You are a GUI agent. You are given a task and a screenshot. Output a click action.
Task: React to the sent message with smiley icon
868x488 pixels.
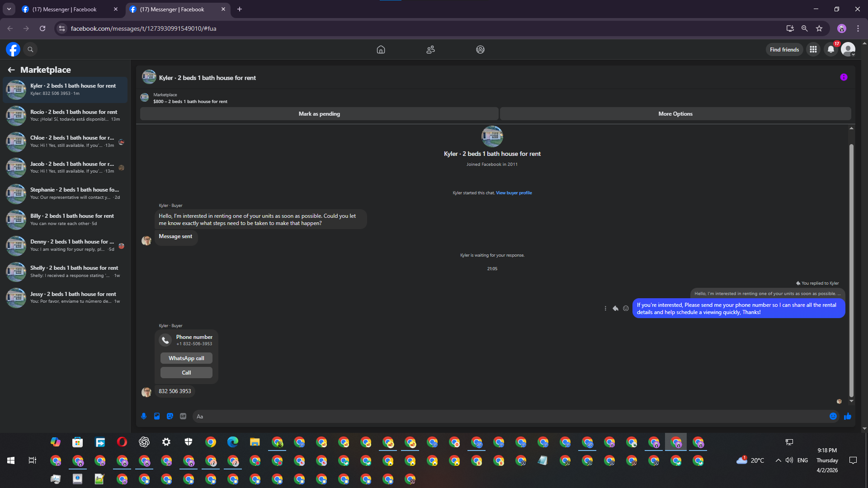[x=626, y=308]
